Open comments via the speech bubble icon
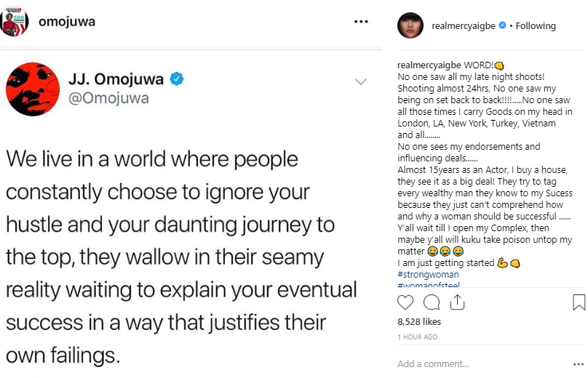Viewport: 588px width, 378px height. tap(432, 301)
